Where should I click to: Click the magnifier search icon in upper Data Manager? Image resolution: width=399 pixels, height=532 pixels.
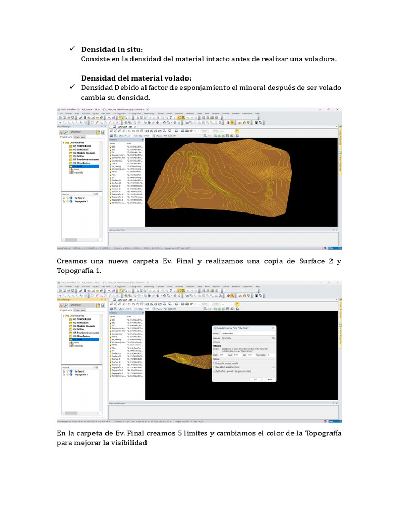[x=66, y=132]
